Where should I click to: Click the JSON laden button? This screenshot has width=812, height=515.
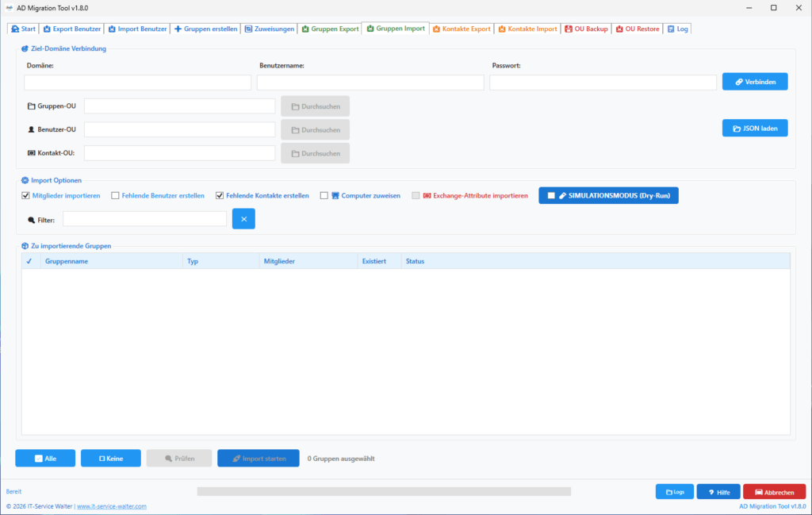tap(755, 129)
